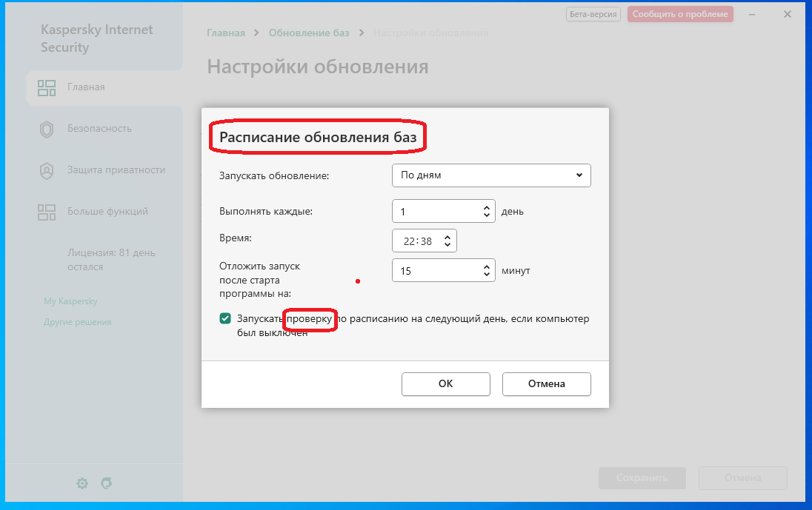Open settings via the gear icon
The height and width of the screenshot is (510, 812).
82,483
